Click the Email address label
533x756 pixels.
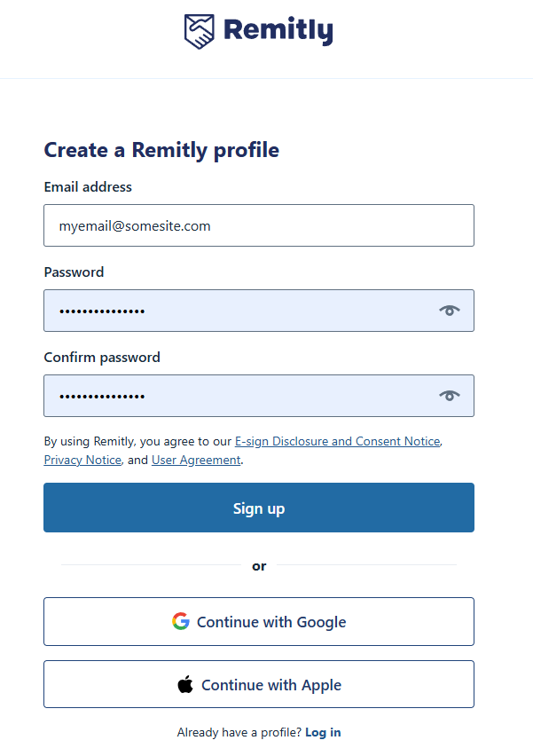(88, 187)
